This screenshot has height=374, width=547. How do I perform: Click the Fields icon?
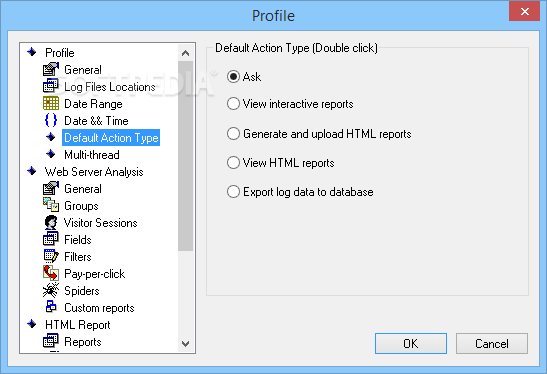(51, 239)
